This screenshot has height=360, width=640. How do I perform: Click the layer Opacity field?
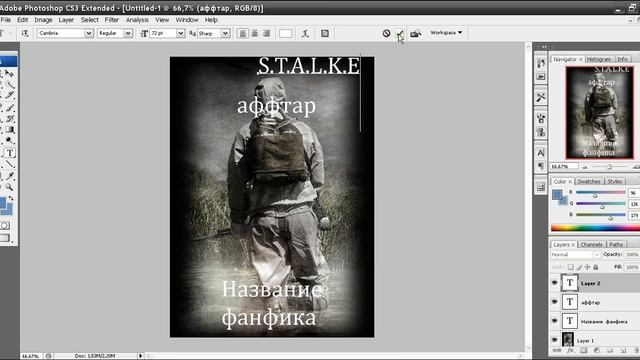point(632,254)
